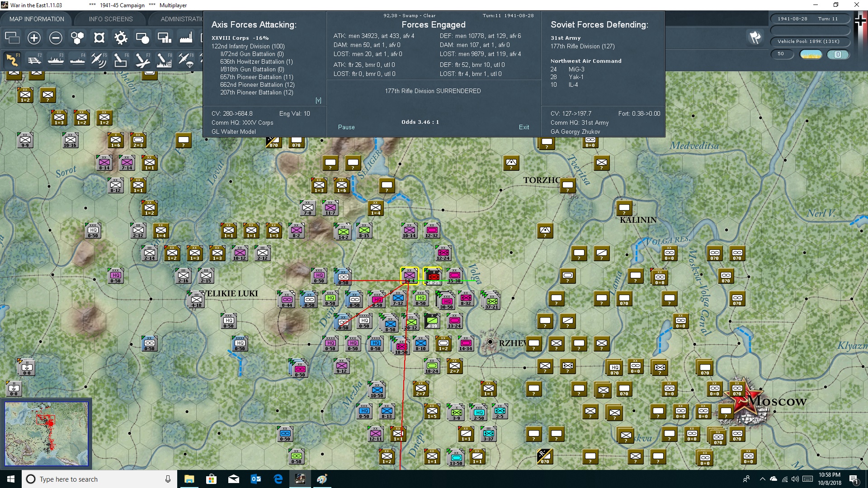Select Rail mode (F2) icon
The width and height of the screenshot is (868, 488).
coord(34,60)
